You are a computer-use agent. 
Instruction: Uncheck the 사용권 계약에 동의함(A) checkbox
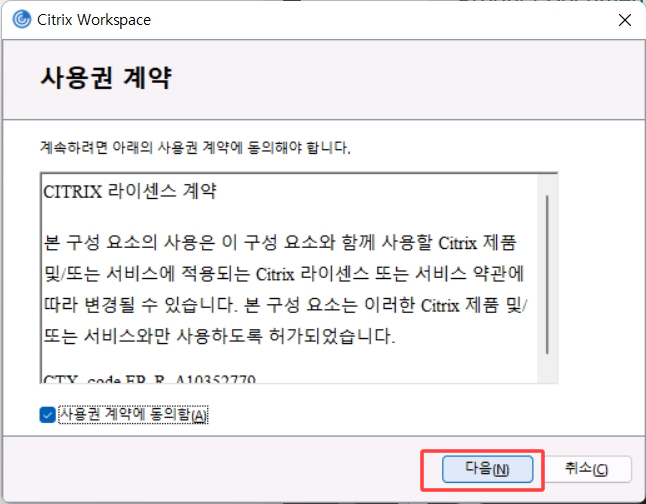48,415
